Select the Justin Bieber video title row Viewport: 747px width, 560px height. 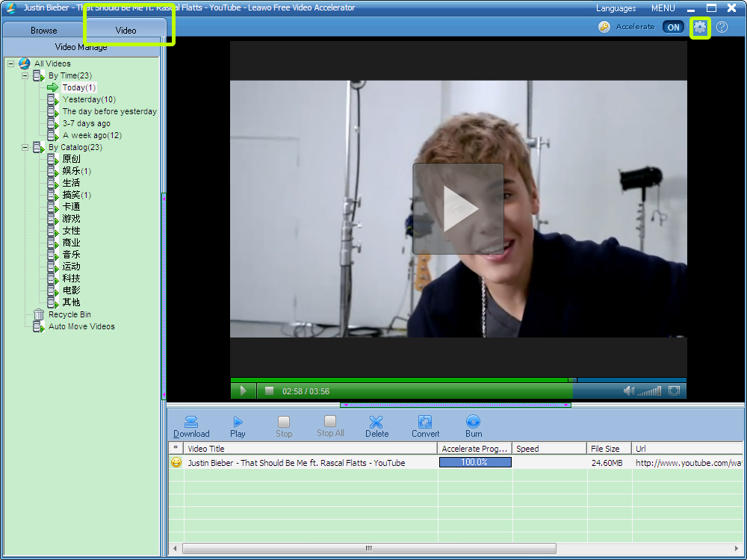[x=297, y=463]
